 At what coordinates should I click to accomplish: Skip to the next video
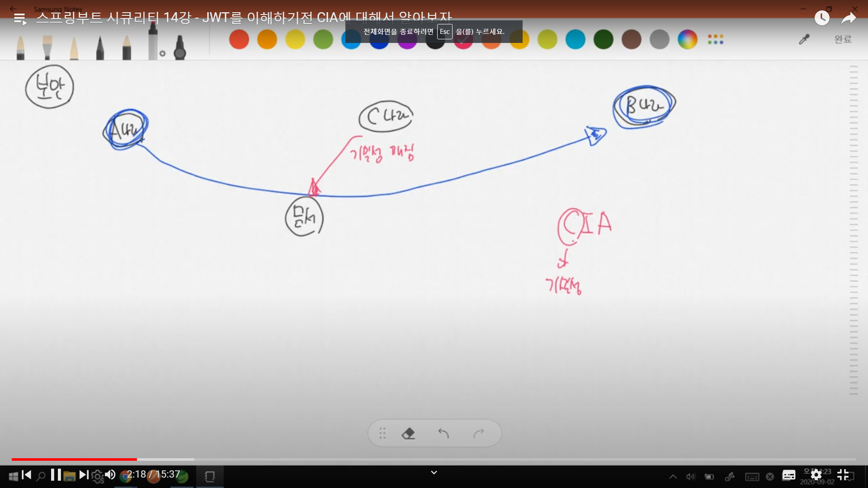[84, 475]
